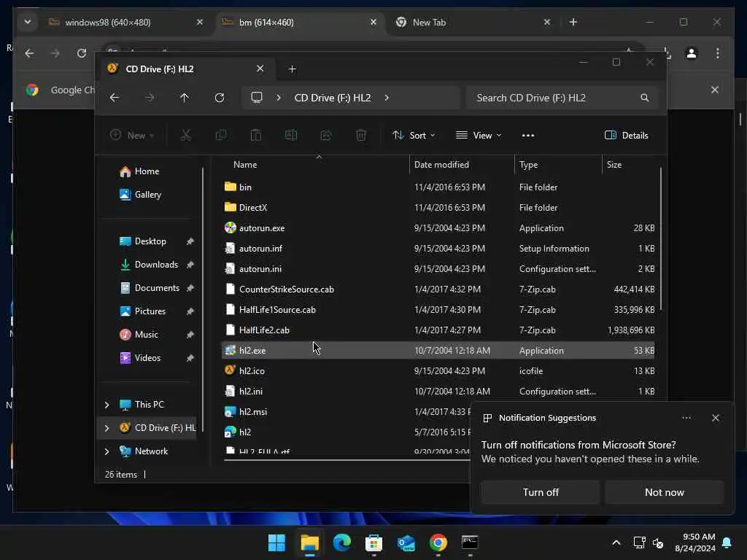Click the Paste clipboard icon
This screenshot has width=747, height=560.
(x=256, y=135)
